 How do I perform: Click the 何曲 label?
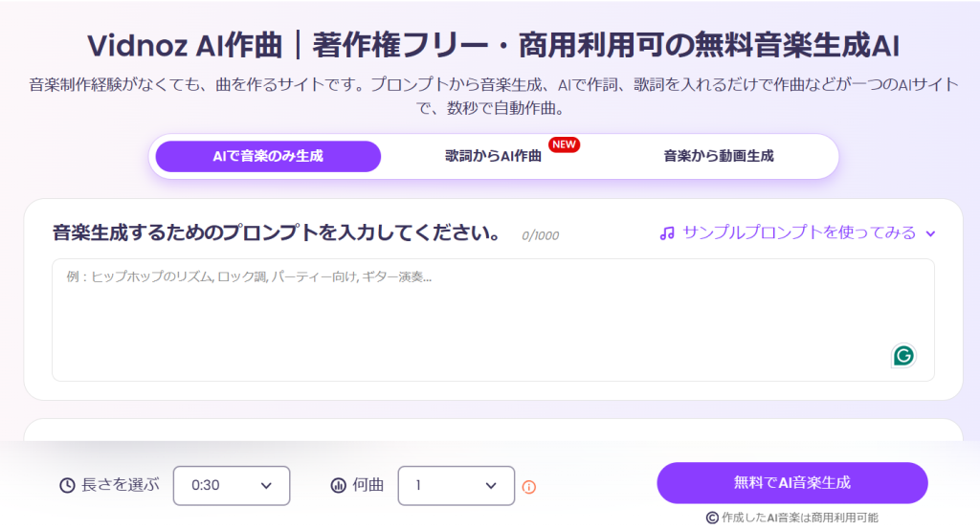coord(368,485)
